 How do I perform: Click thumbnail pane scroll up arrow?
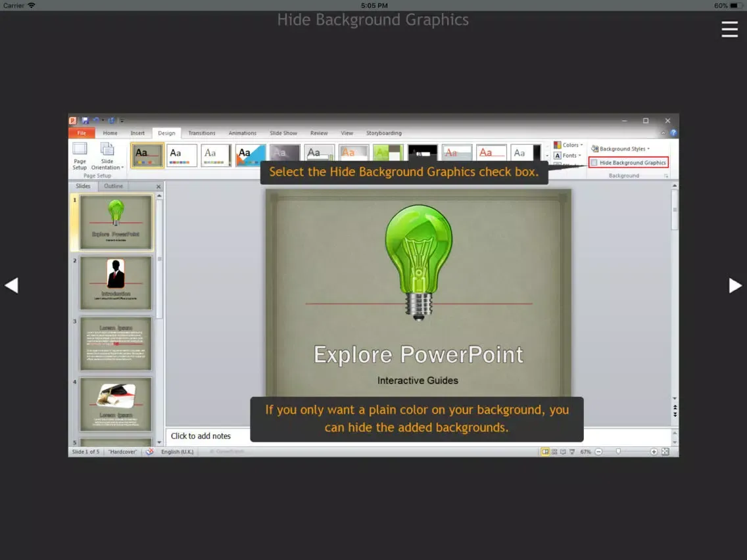159,196
